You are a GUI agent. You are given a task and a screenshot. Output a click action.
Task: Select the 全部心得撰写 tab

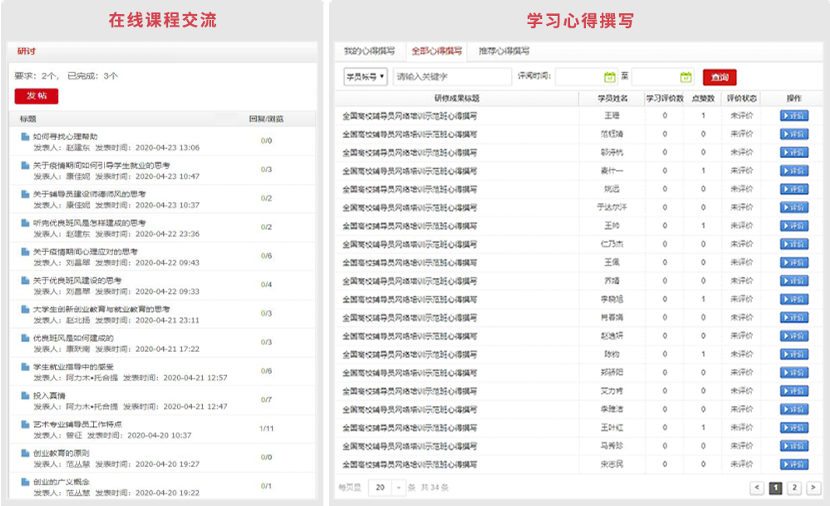coord(437,51)
